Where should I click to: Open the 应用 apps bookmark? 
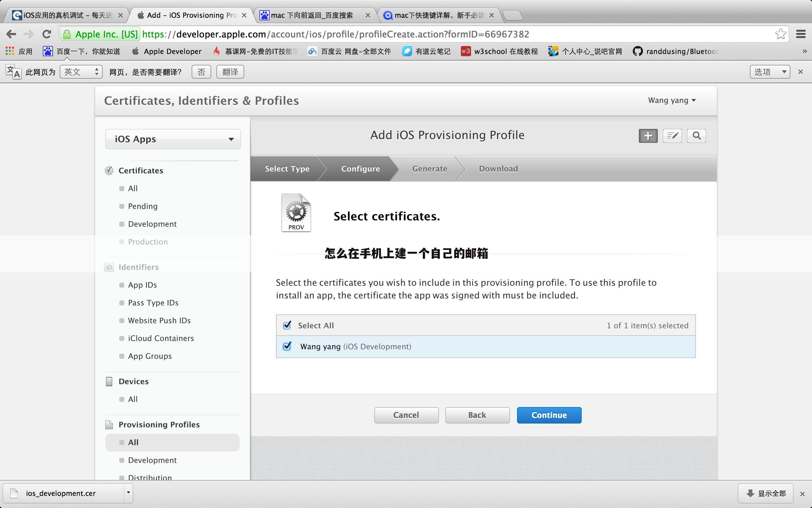[x=19, y=51]
